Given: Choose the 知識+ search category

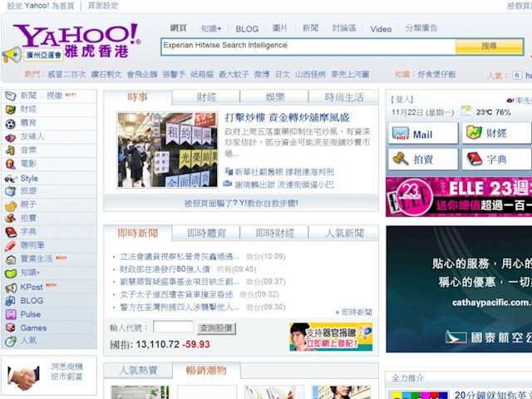Looking at the screenshot, I should (x=210, y=28).
